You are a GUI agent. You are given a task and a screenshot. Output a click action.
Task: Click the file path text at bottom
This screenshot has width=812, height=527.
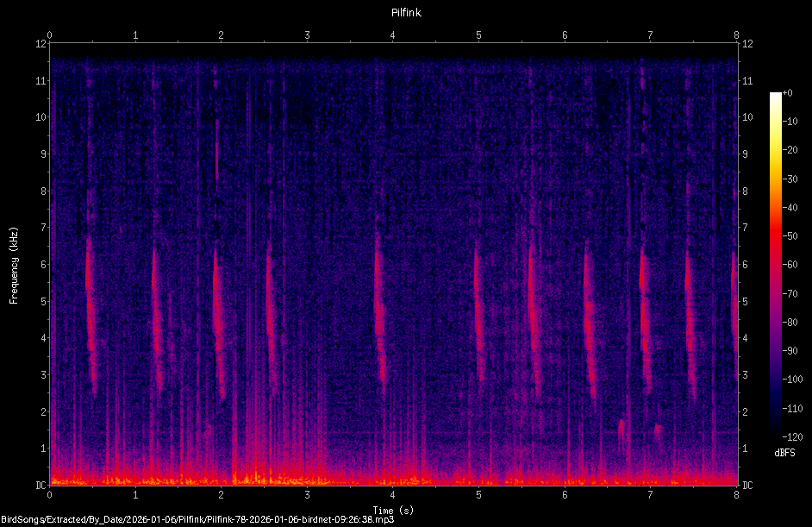tap(197, 520)
